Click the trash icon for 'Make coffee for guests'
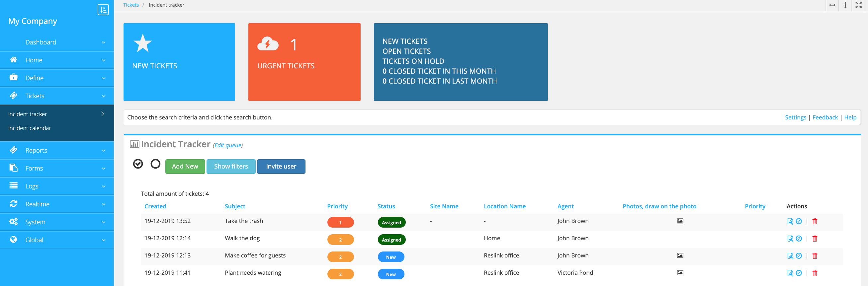The image size is (868, 286). click(x=815, y=256)
